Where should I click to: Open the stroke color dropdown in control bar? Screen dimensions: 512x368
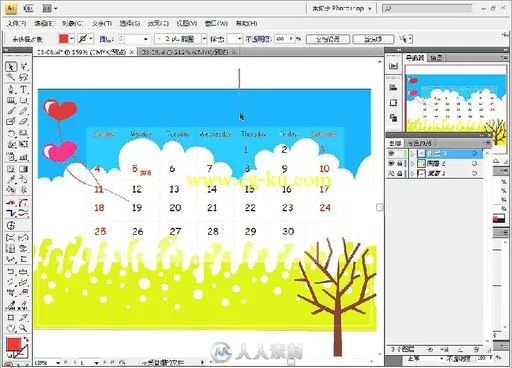[x=91, y=39]
